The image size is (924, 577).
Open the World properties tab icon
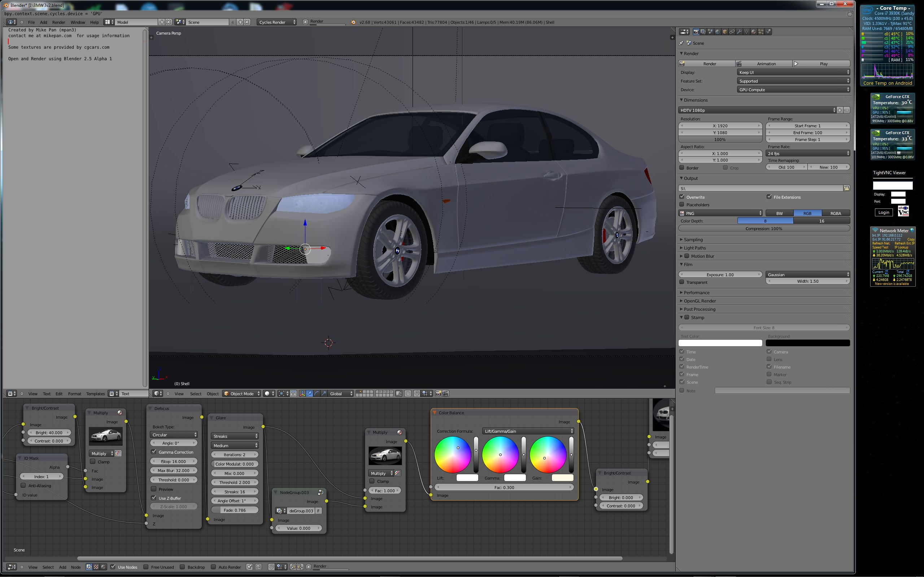tap(718, 32)
